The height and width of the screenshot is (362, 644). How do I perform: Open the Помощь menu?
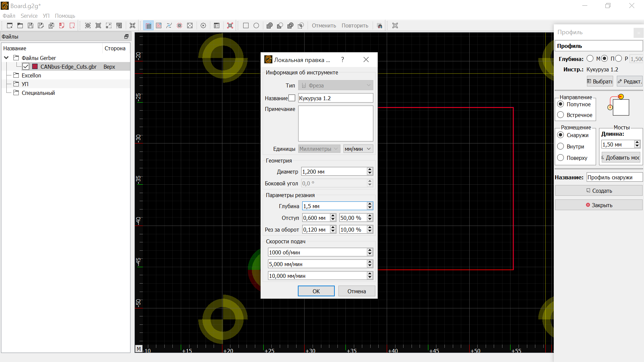(65, 16)
